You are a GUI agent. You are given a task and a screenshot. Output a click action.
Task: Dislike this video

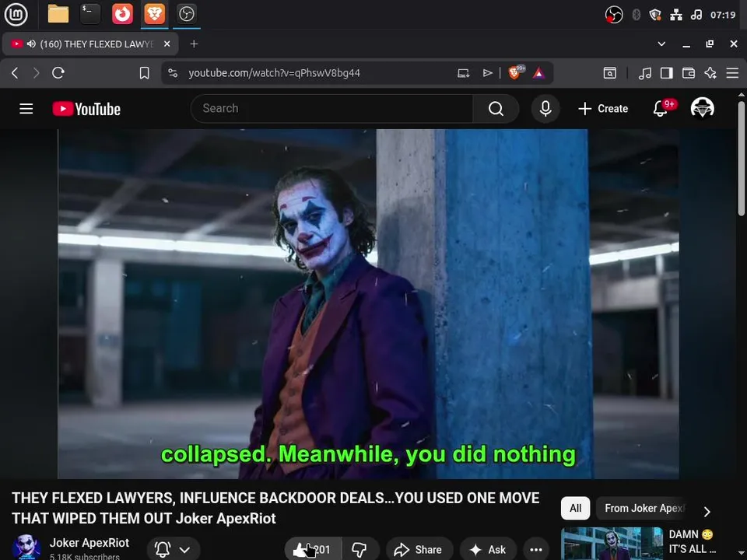pos(359,550)
